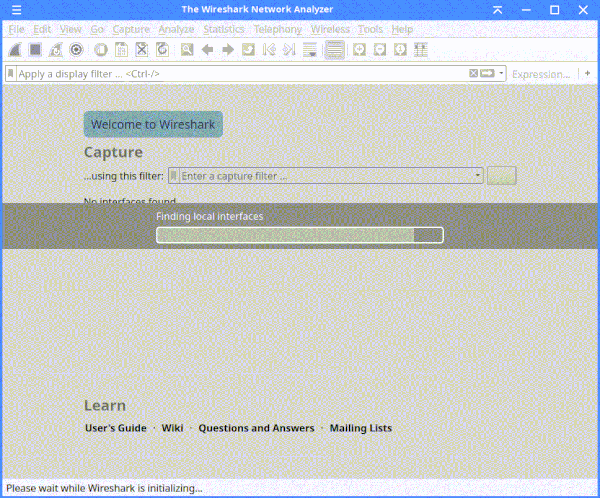Toggle packet colorization button
This screenshot has width=600, height=498.
pyautogui.click(x=334, y=50)
